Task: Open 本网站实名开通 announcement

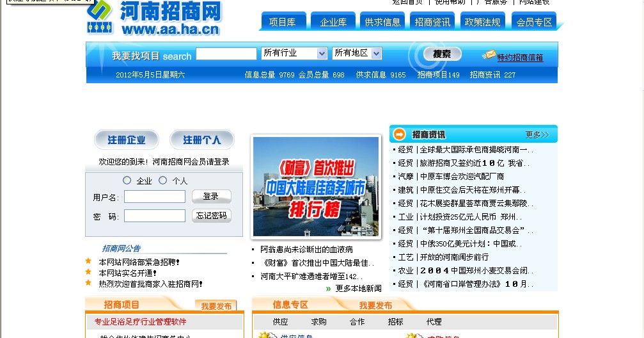Action: [x=127, y=273]
